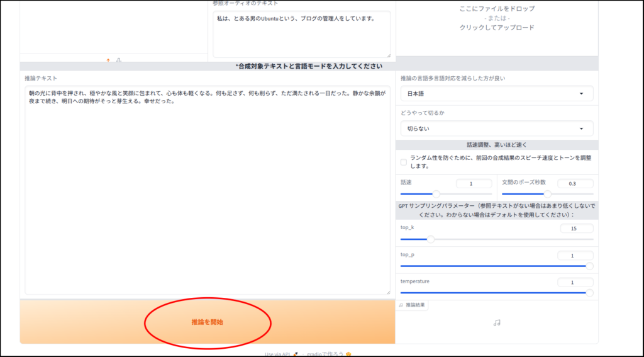Click the 話速 speed slider track
This screenshot has height=357, width=644.
[445, 194]
